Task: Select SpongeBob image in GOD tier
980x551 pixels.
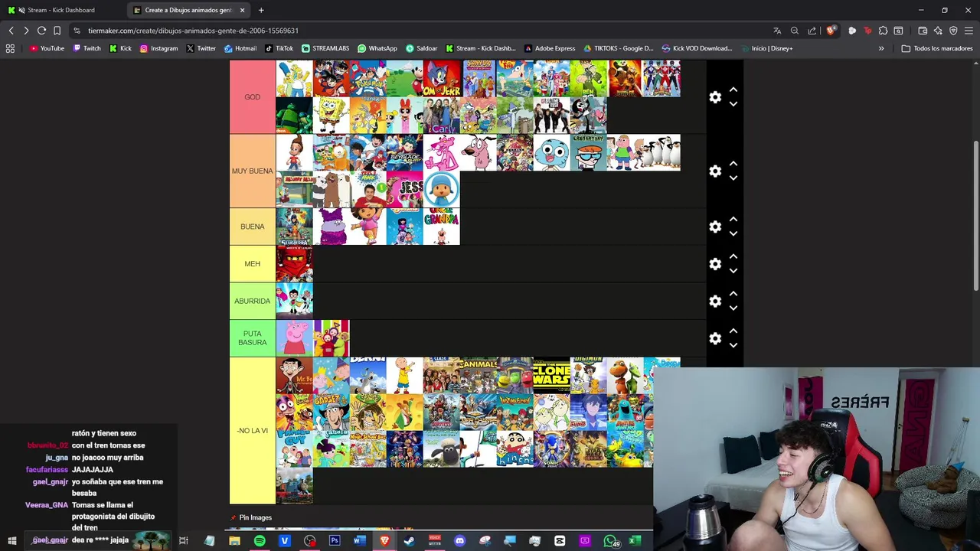Action: 331,116
